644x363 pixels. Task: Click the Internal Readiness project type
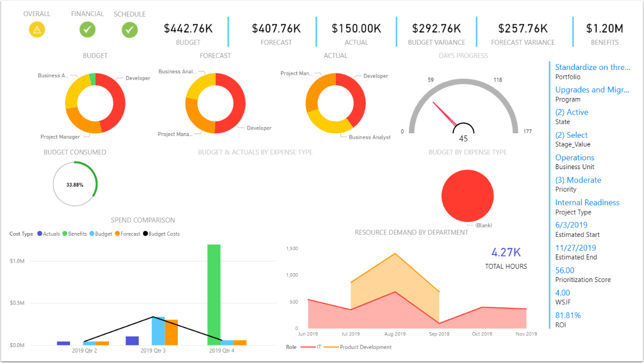[587, 202]
